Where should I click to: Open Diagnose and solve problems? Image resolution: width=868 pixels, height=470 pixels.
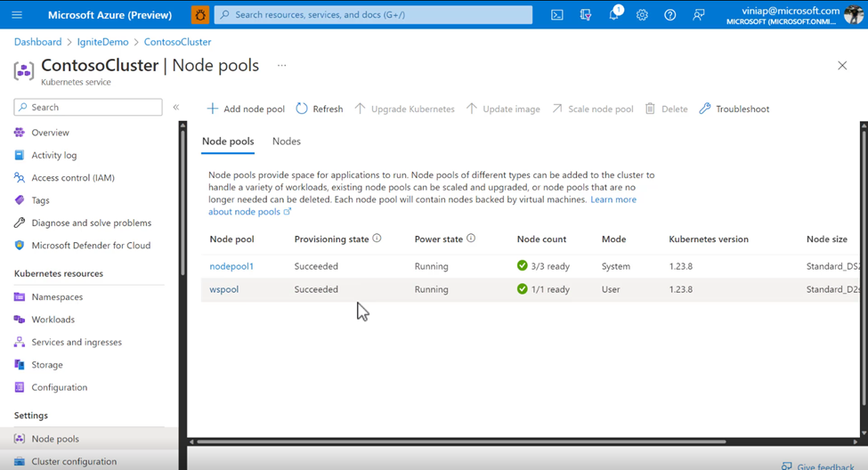91,223
